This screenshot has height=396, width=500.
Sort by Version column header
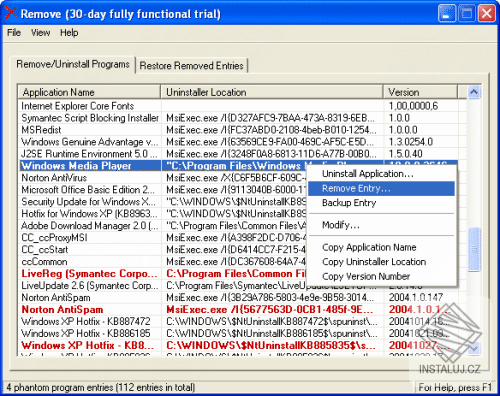coord(420,92)
